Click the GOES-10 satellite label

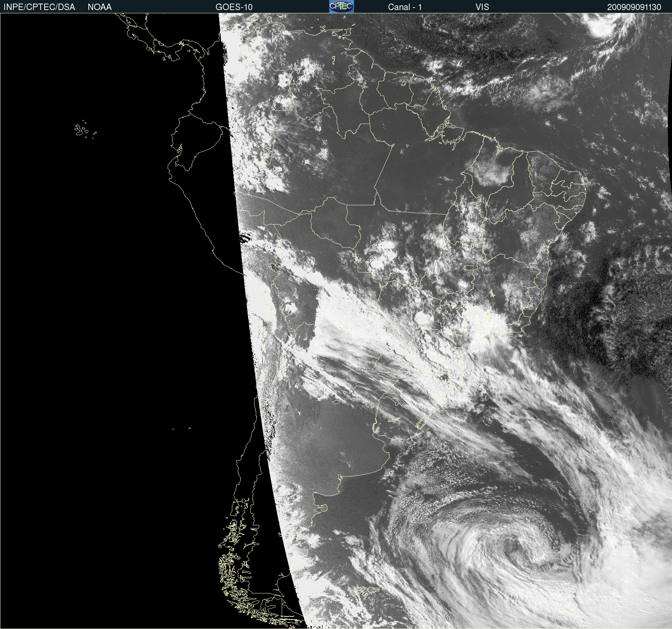234,7
